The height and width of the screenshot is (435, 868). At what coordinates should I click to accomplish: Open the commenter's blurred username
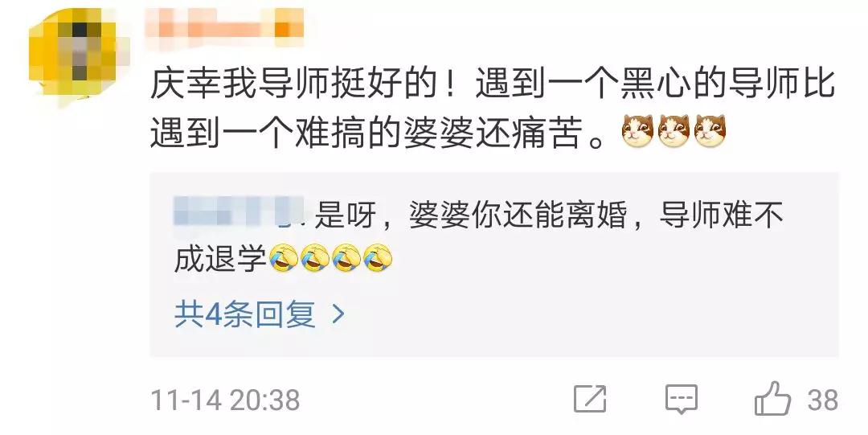224,26
